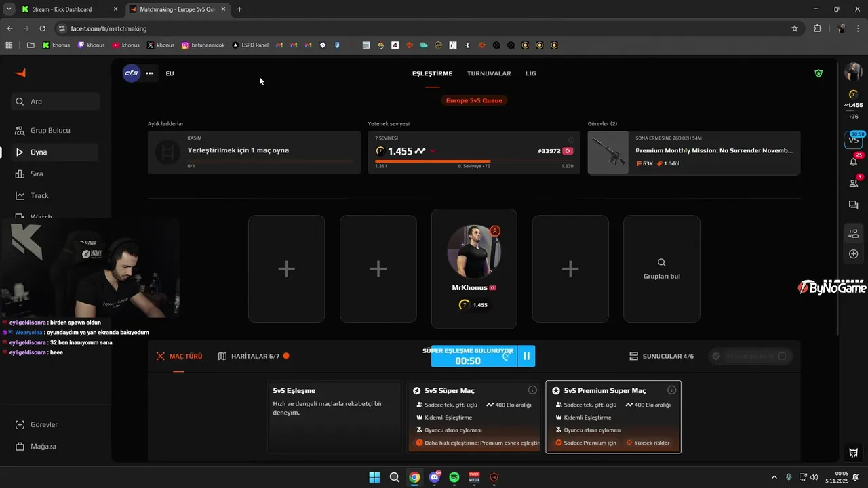
Task: Add player to first empty party slot
Action: [286, 269]
